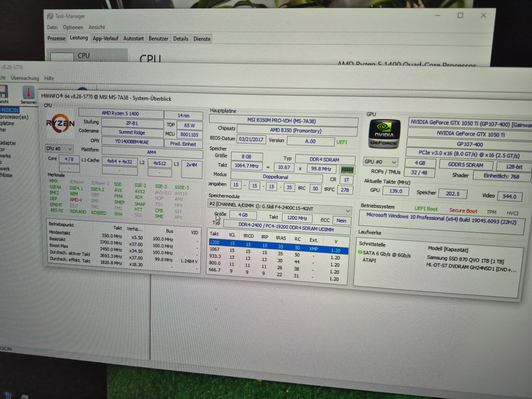
Task: Open the Optionen menu in Task-Manager
Action: pyautogui.click(x=73, y=27)
